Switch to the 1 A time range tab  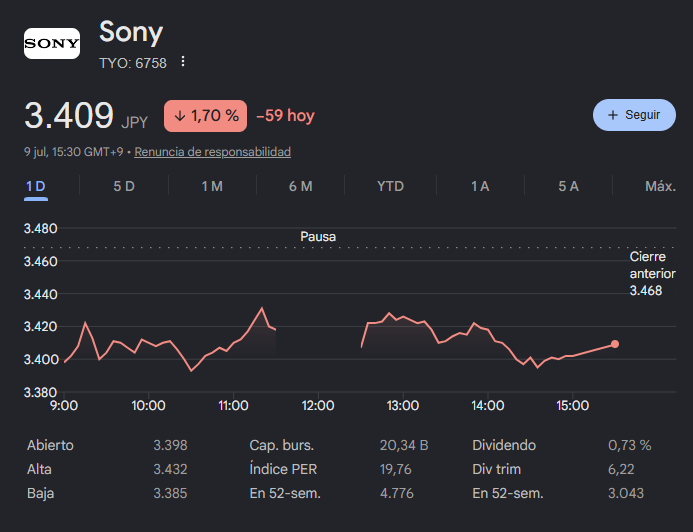point(480,186)
